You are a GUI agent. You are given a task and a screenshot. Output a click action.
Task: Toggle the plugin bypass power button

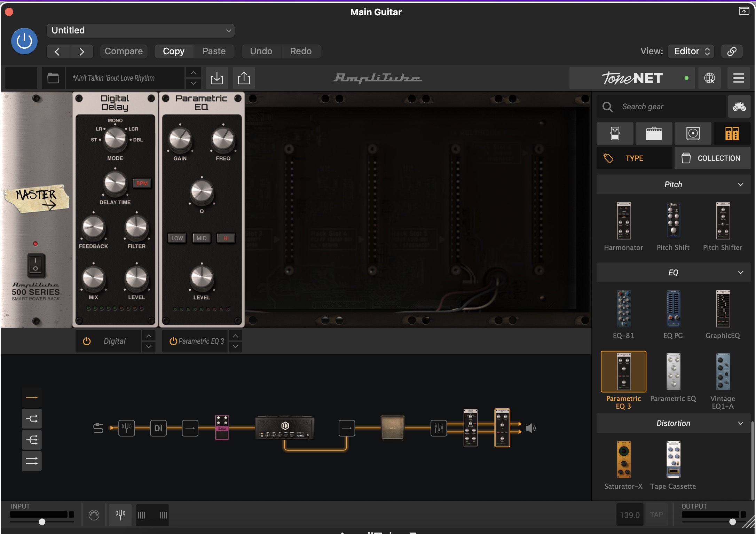(x=24, y=41)
